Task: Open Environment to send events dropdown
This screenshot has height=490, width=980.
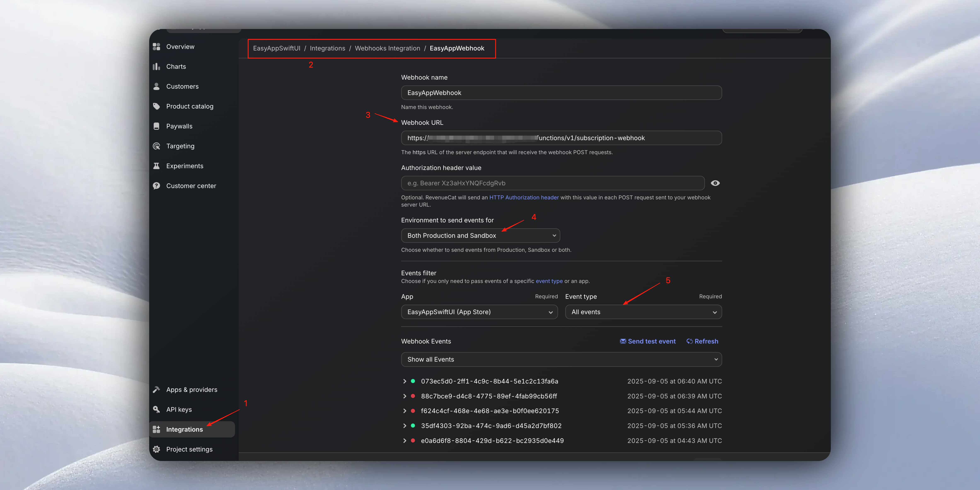Action: click(480, 236)
